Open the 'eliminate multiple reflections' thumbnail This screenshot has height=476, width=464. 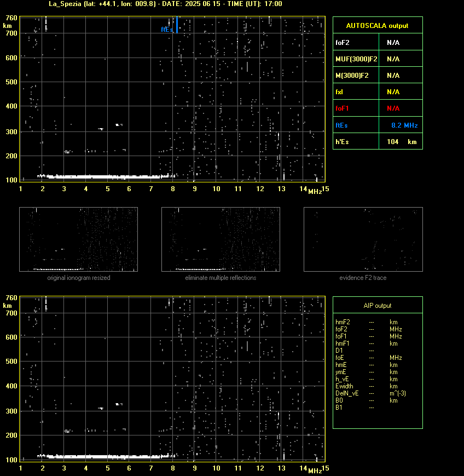point(221,239)
